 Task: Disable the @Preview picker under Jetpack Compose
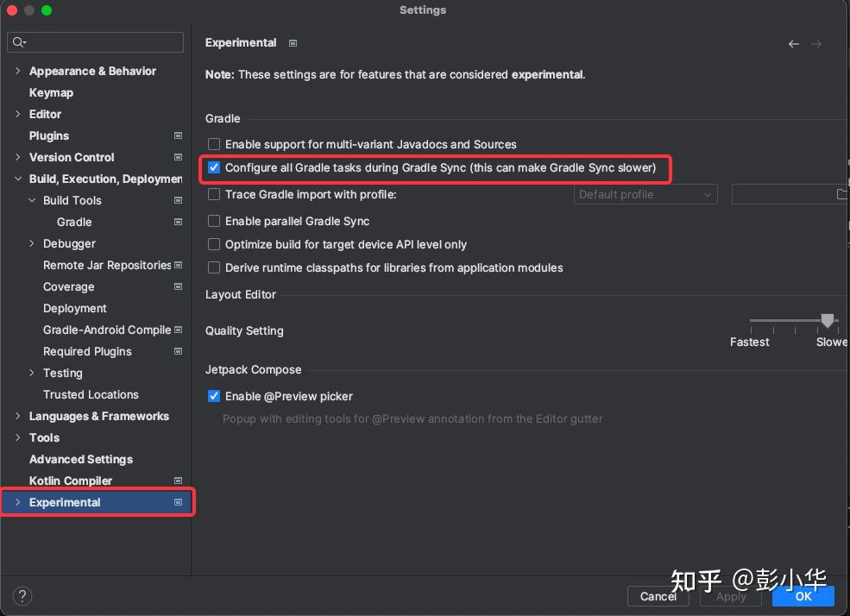point(213,396)
